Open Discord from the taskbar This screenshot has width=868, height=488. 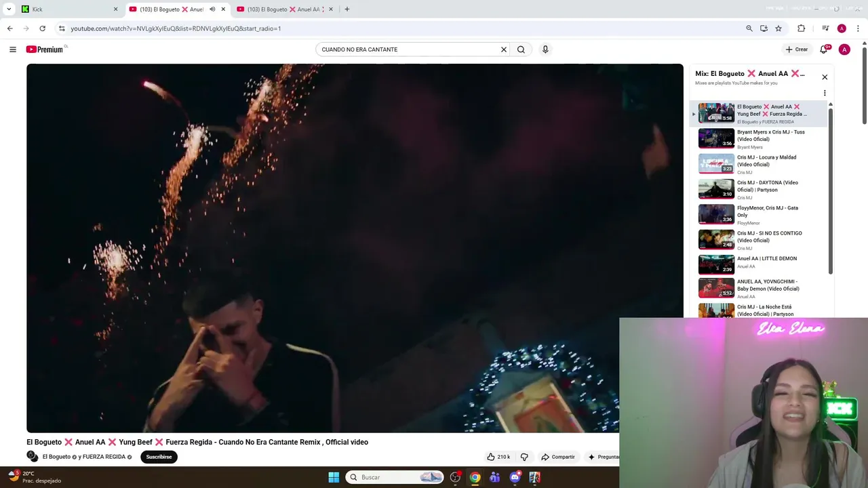[515, 477]
